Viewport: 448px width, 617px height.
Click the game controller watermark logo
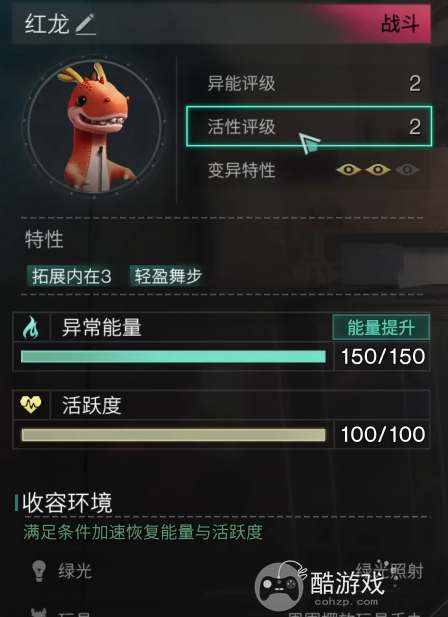[x=280, y=585]
